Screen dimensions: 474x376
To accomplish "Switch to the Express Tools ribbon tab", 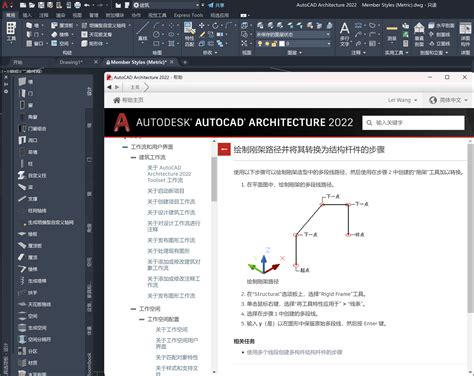I will pyautogui.click(x=188, y=15).
